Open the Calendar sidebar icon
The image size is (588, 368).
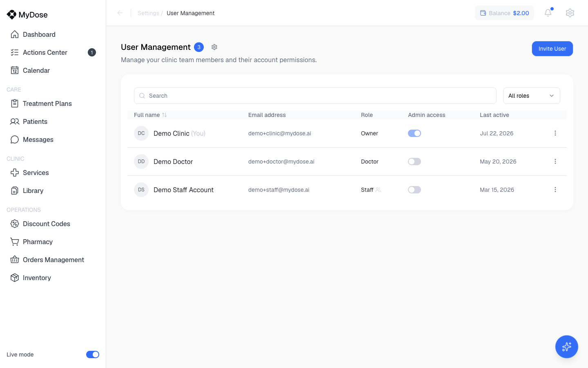(15, 70)
